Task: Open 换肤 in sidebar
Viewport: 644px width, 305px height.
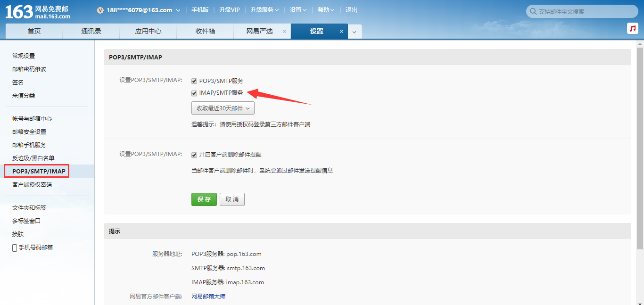Action: click(x=18, y=234)
